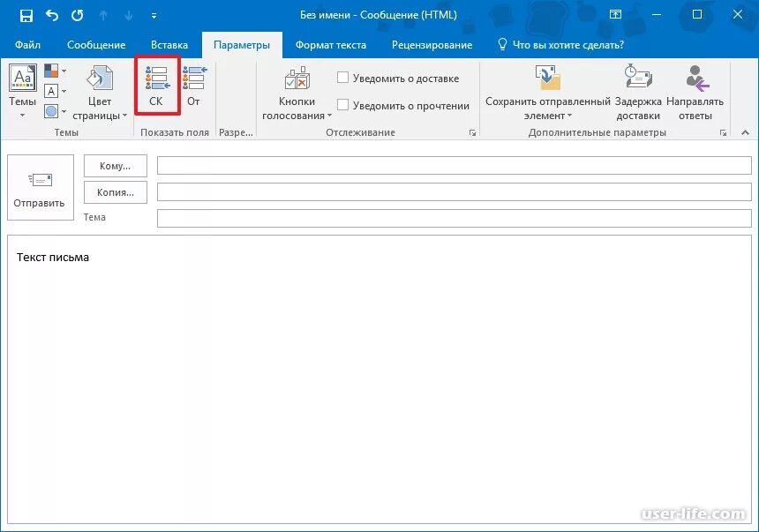Image resolution: width=759 pixels, height=532 pixels.
Task: Click into the Тема subject field
Action: 454,218
